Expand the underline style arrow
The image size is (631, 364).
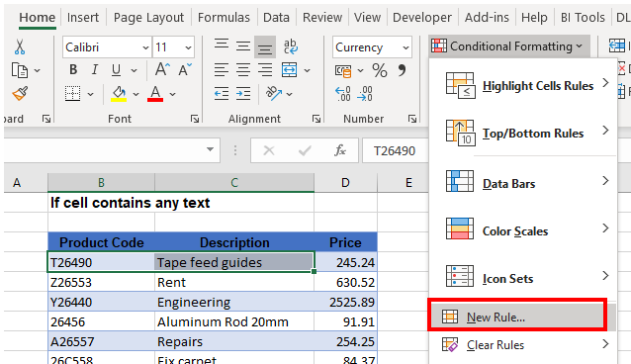134,71
